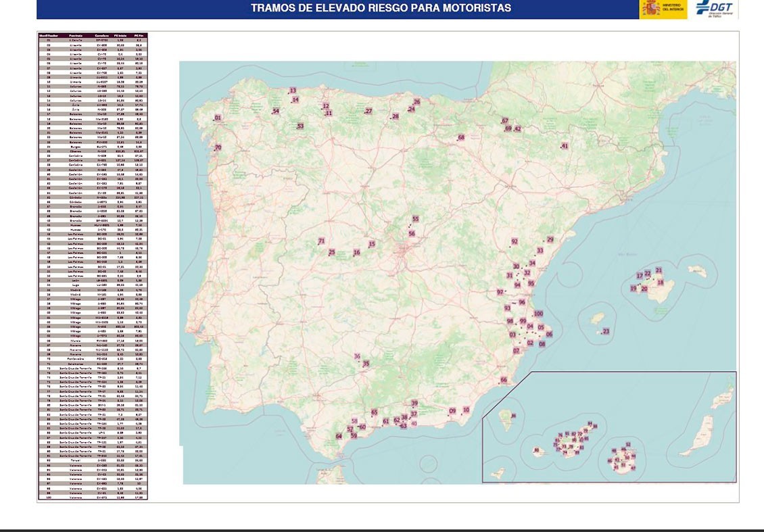This screenshot has width=764, height=532.
Task: Click the DGT logo in the header
Action: click(x=714, y=9)
